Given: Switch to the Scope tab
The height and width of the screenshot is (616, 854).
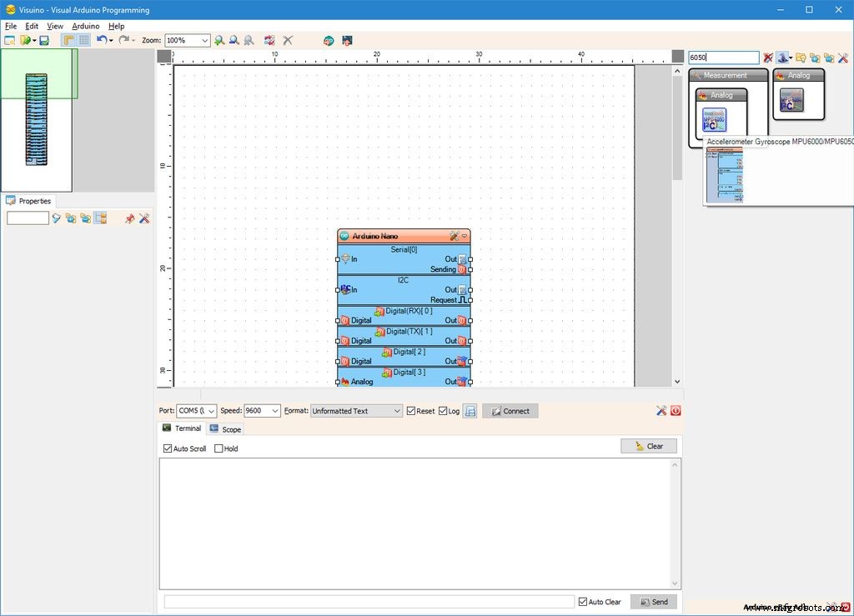Looking at the screenshot, I should 225,428.
